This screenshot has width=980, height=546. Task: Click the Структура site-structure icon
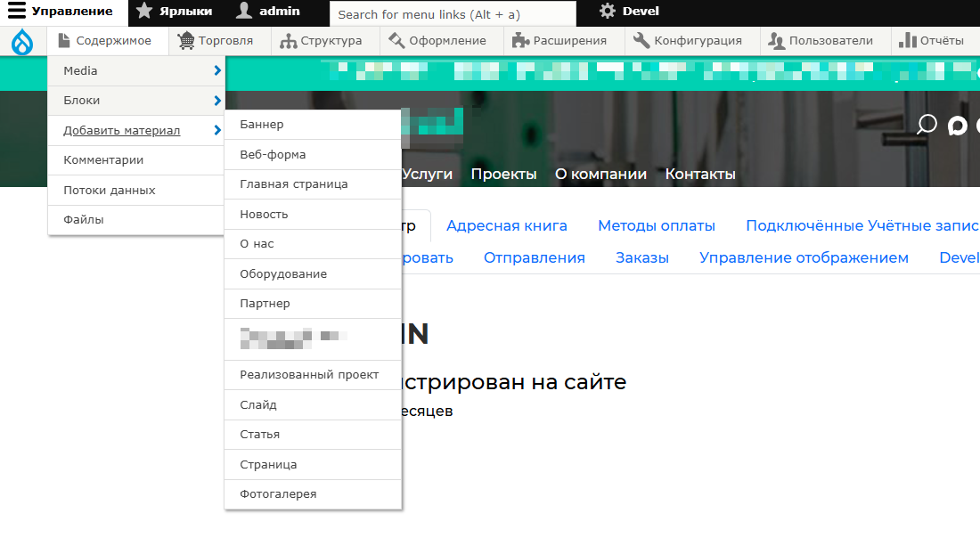(287, 41)
